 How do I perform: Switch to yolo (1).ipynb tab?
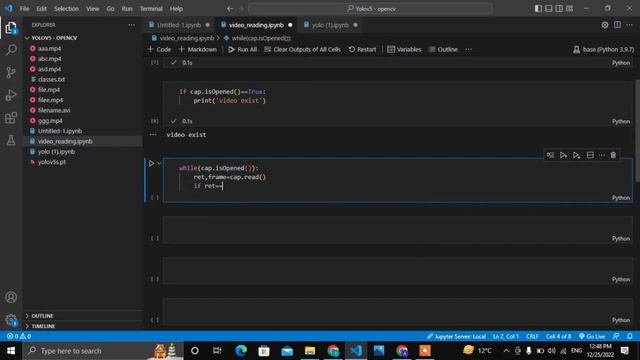click(330, 25)
